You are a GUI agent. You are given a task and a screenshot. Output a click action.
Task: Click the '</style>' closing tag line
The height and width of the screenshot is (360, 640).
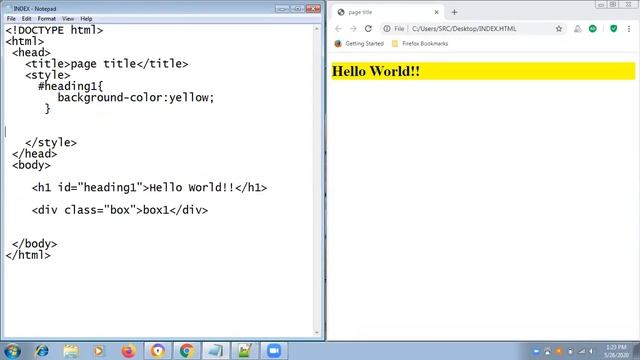click(51, 142)
